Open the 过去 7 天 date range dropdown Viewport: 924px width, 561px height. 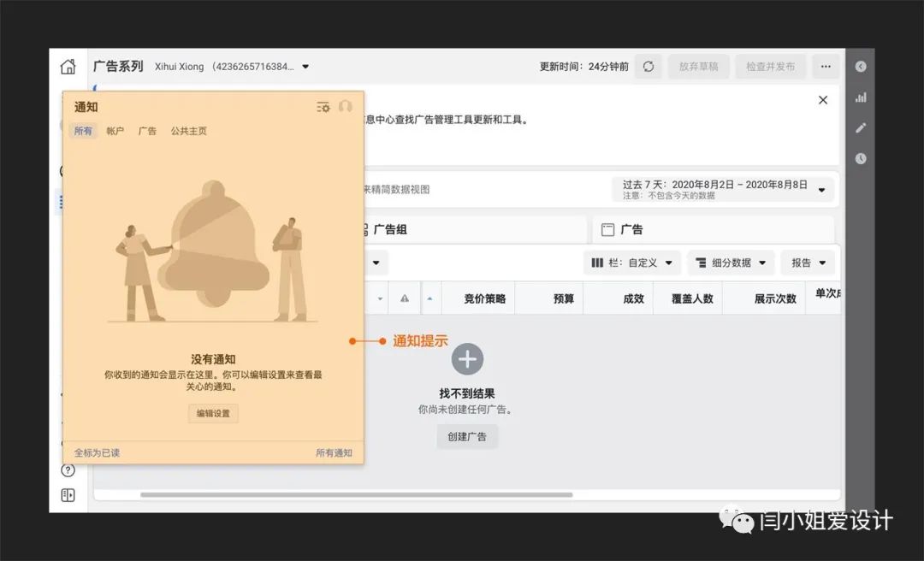pyautogui.click(x=723, y=190)
